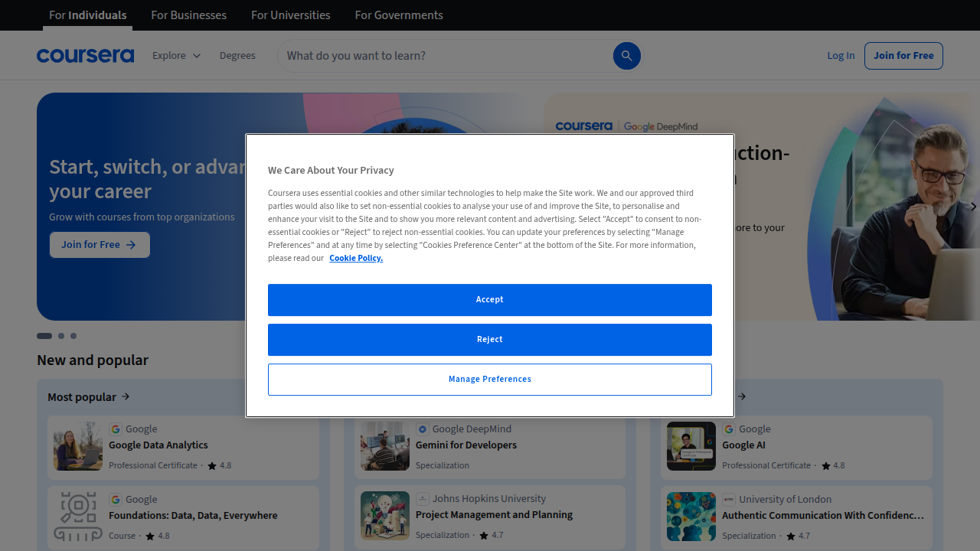Select the second carousel indicator dot
Viewport: 980px width, 551px height.
(x=61, y=336)
